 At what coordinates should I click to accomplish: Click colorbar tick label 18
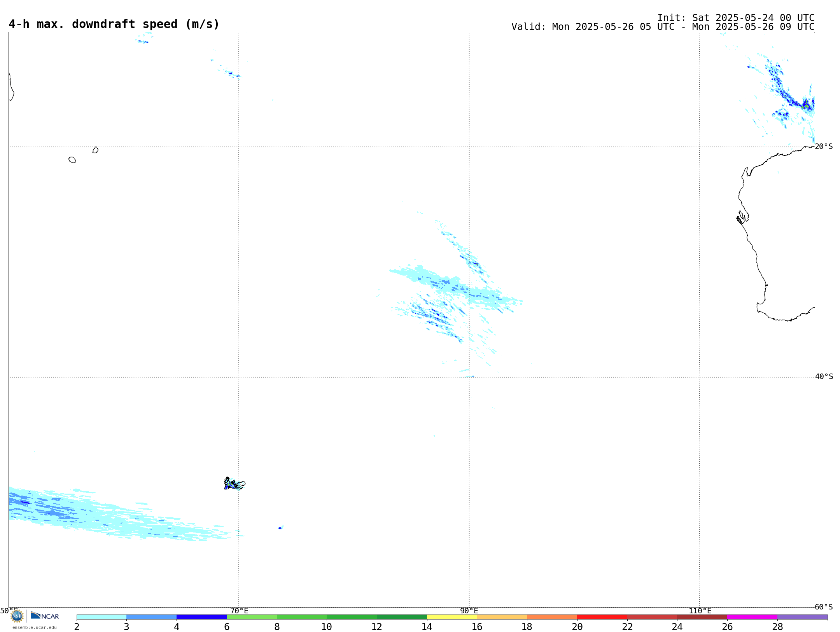pos(527,627)
